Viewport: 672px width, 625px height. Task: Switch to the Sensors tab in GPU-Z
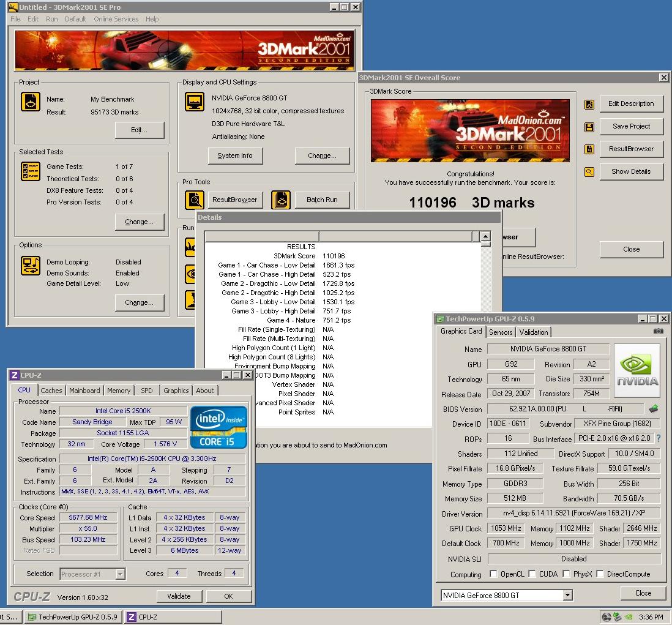pyautogui.click(x=501, y=332)
